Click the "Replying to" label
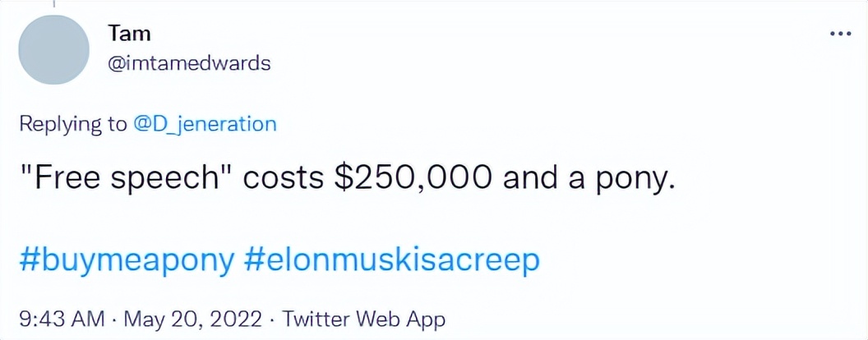This screenshot has height=340, width=868. click(x=72, y=124)
